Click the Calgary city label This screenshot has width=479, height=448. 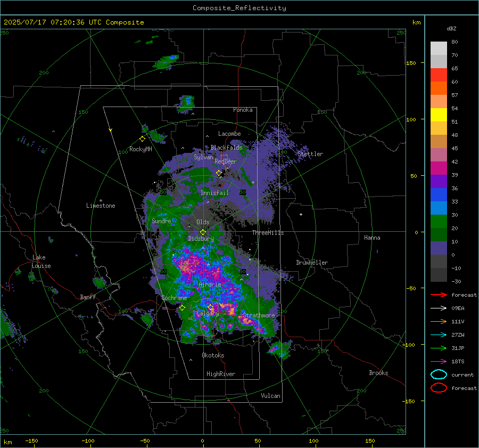coord(208,313)
